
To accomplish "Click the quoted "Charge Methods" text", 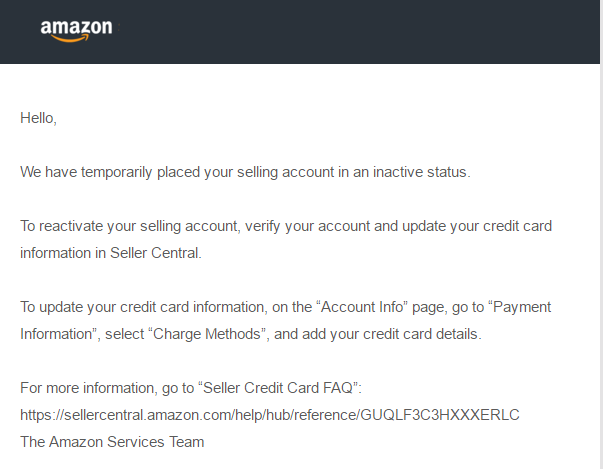I will 207,334.
